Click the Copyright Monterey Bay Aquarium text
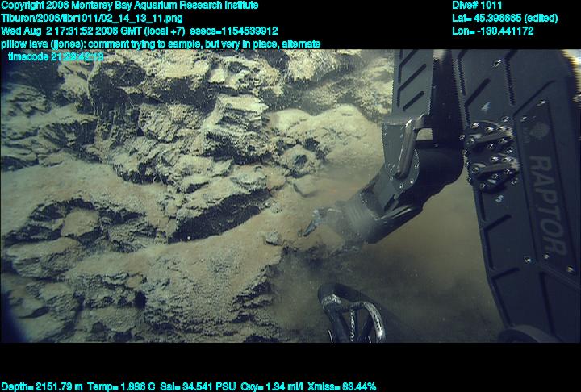The image size is (581, 392). 129,5
